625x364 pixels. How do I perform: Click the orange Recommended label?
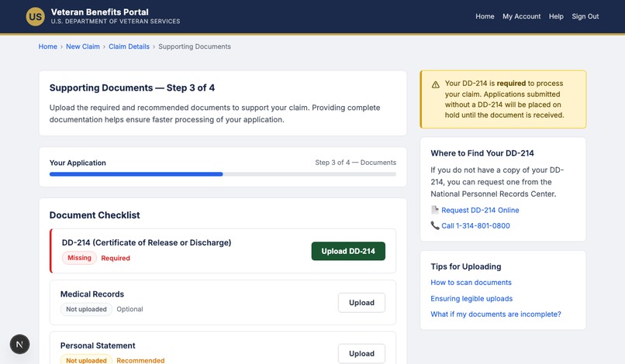[x=140, y=360]
